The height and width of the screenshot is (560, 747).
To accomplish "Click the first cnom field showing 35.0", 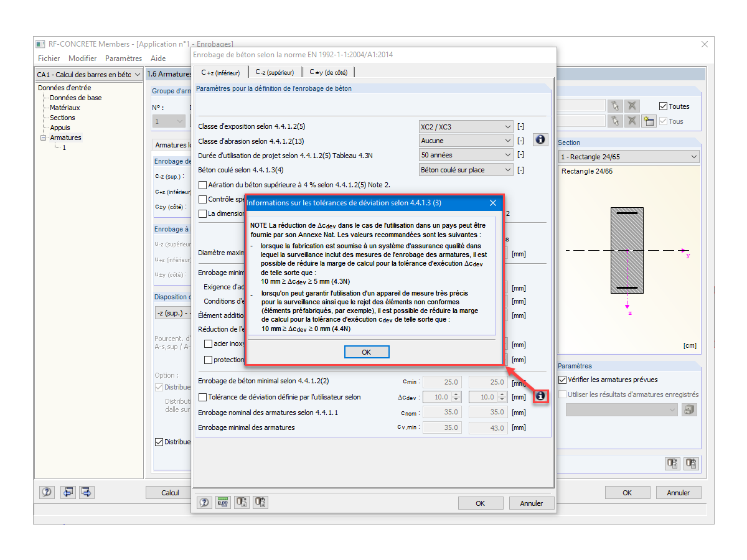I will (442, 412).
